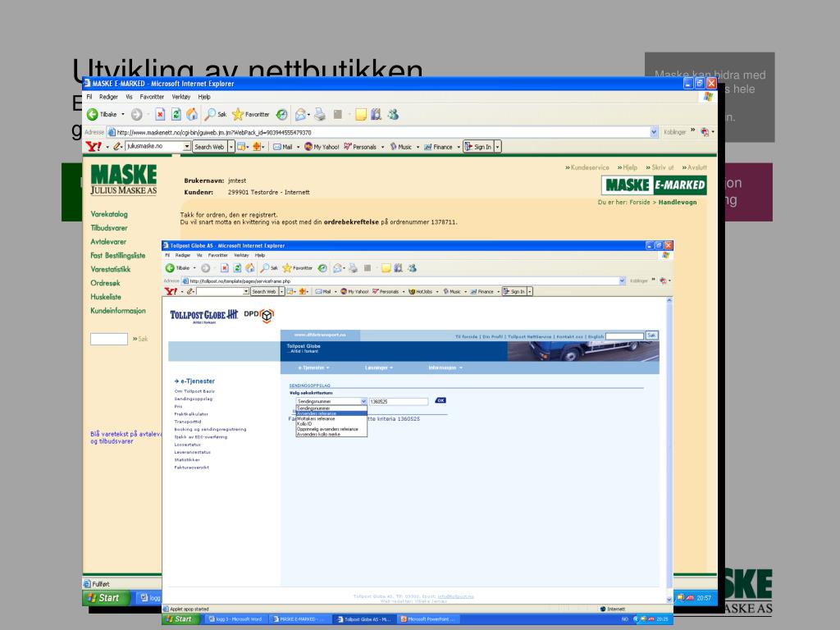Open Verktøy menu in MASKE E-MARKED window
840x630 pixels.
pos(181,97)
